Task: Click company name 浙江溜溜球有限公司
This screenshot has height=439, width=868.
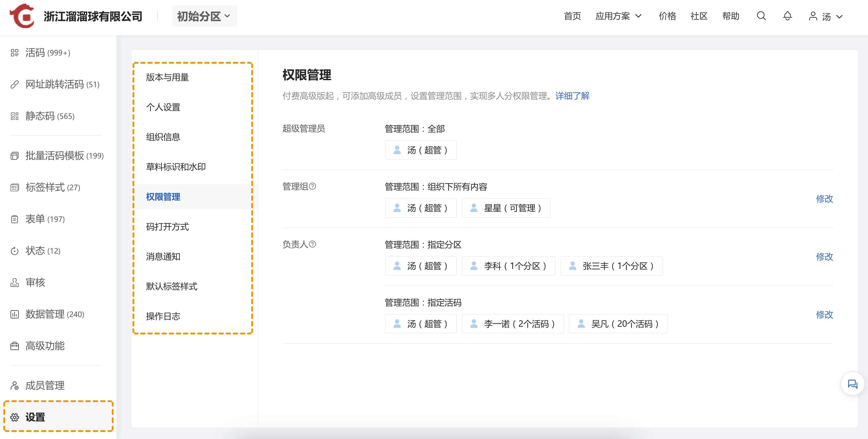Action: click(93, 16)
